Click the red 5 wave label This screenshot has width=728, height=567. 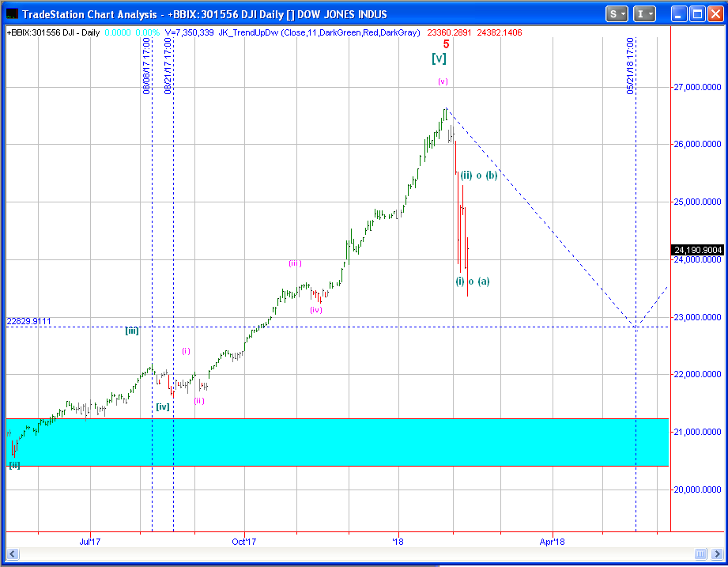coord(445,45)
